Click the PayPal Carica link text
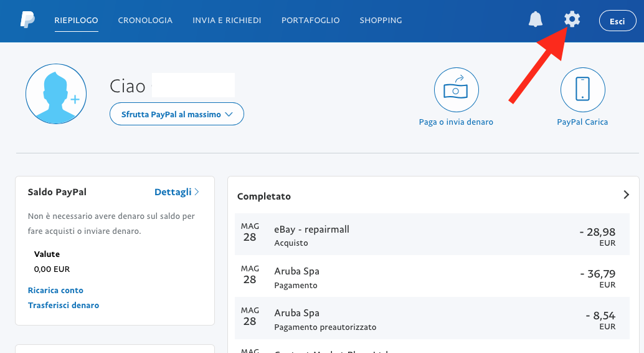644x353 pixels. pos(582,122)
